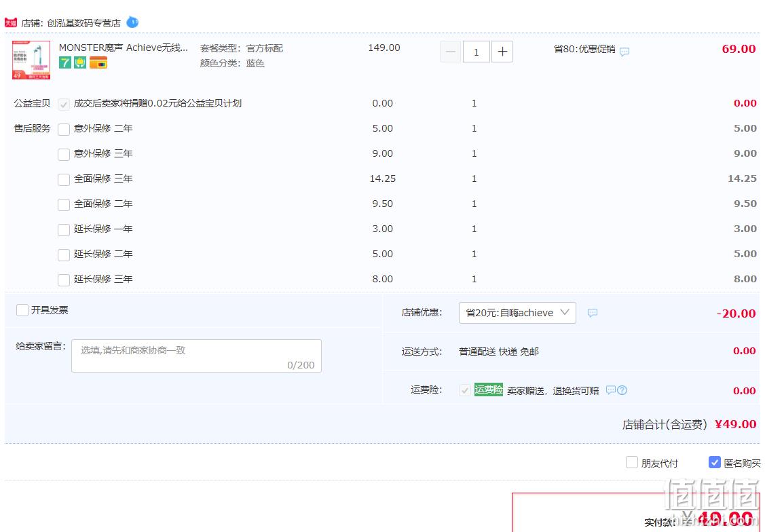
Task: Click the 成交后卖家将捐赠0.02元 donation text
Action: 157,103
